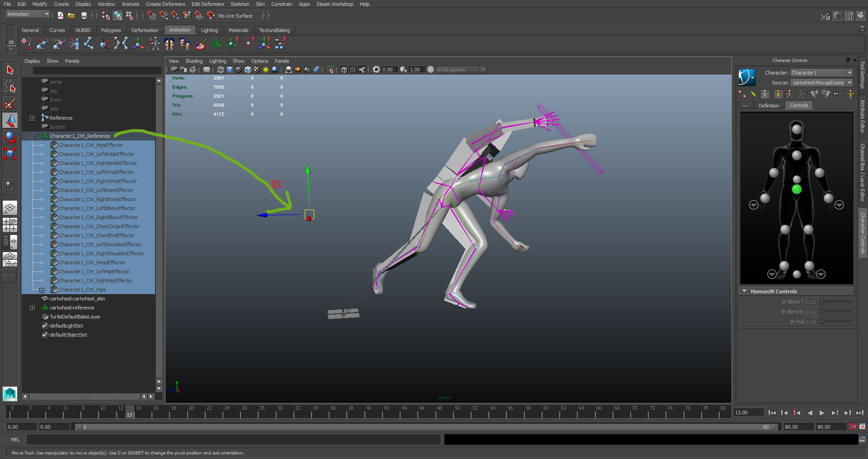868x459 pixels.
Task: Toggle the exposure 'off' gamma switch in viewport
Action: (430, 70)
